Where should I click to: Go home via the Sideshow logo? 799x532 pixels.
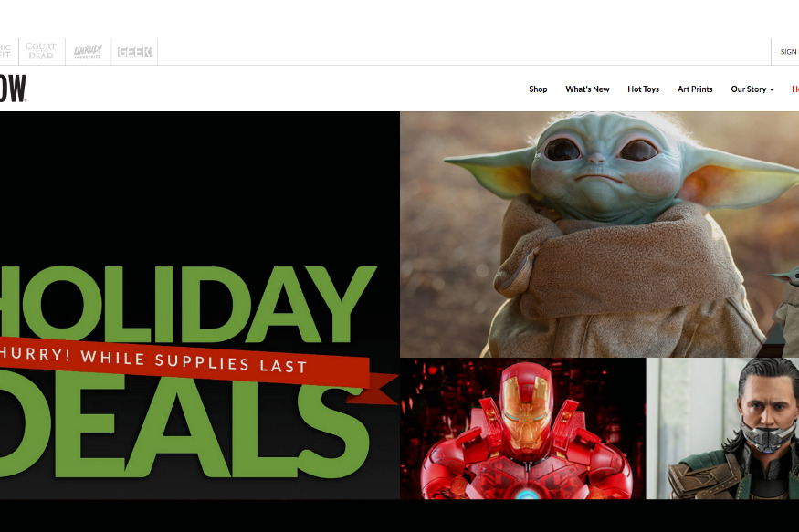pos(13,89)
